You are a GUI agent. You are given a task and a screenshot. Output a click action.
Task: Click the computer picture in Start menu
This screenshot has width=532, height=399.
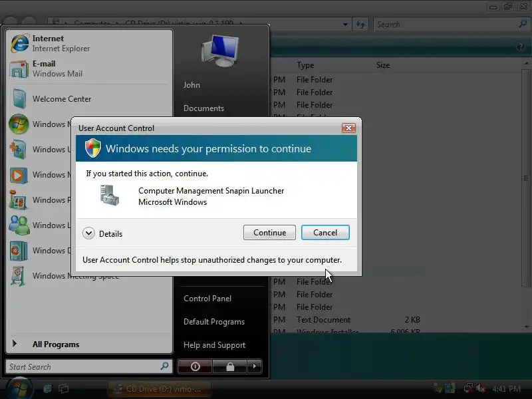[220, 51]
